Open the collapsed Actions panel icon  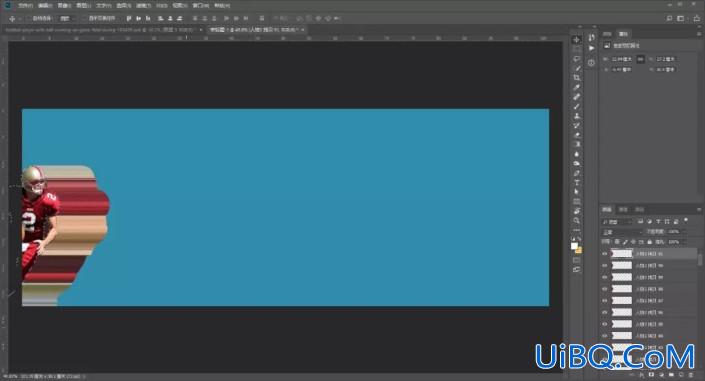591,48
